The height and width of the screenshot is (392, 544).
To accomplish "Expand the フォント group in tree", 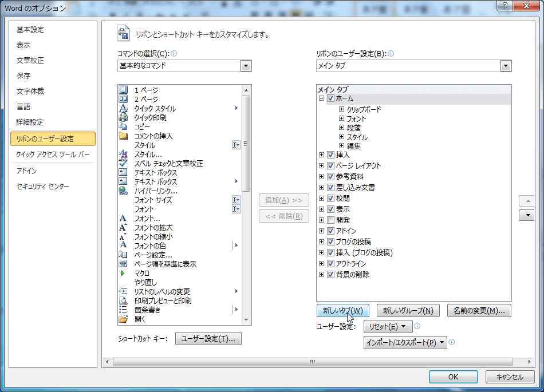I will click(x=341, y=118).
